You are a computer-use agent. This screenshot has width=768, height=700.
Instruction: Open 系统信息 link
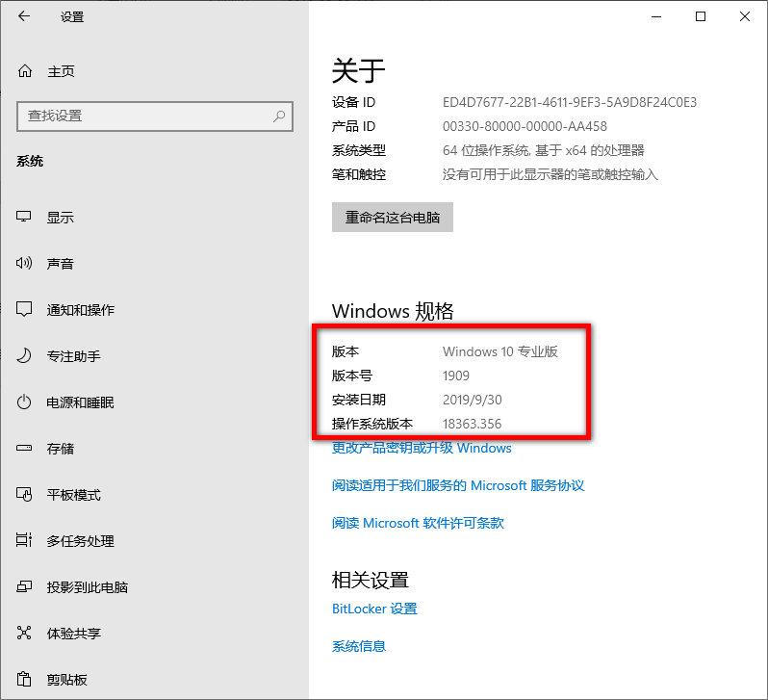[x=359, y=646]
